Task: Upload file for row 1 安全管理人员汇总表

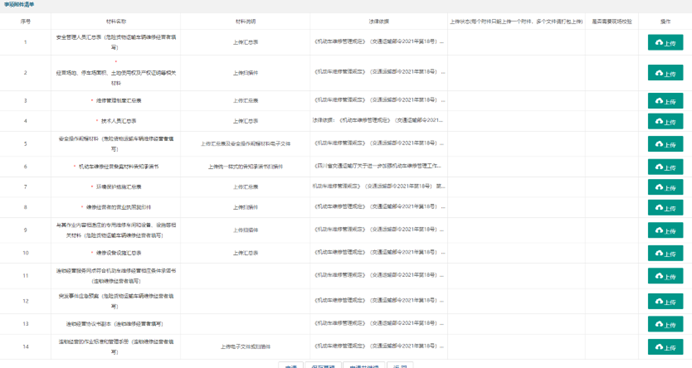Action: click(665, 42)
